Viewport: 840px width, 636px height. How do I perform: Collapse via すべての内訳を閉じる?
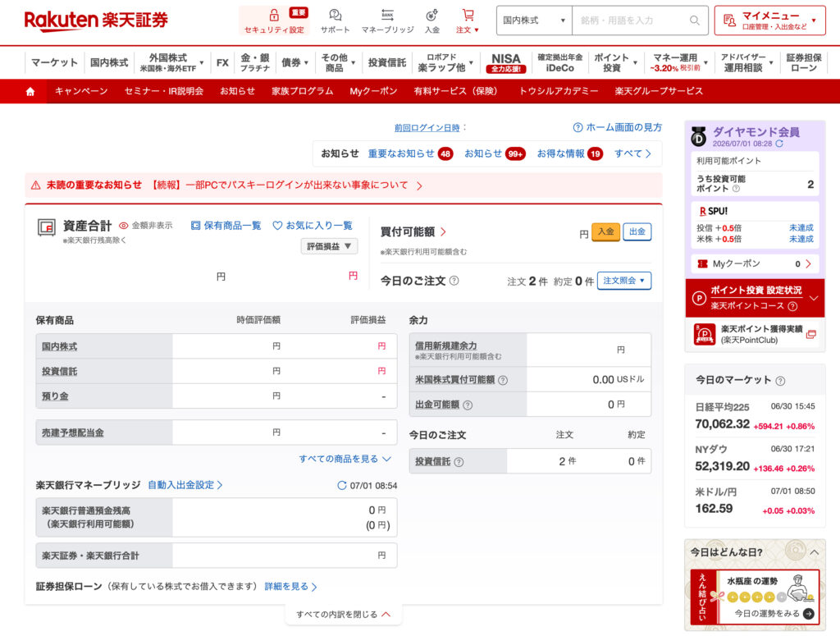coord(344,615)
